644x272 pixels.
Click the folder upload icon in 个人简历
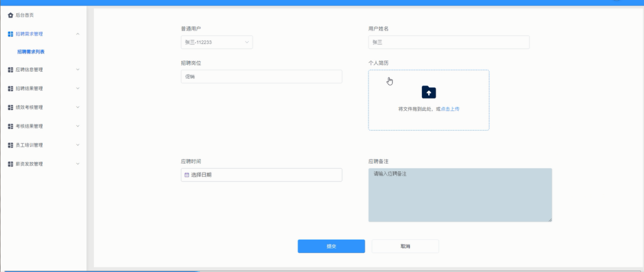(x=429, y=92)
